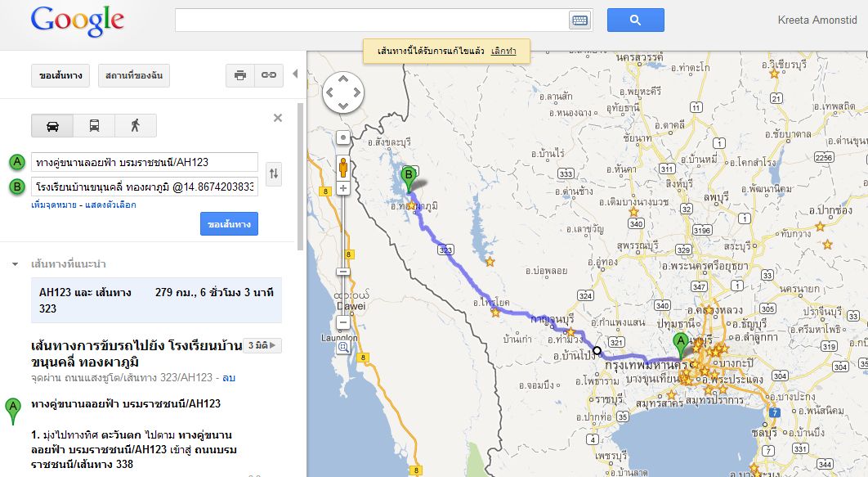
Task: Click the route 323 shield on map
Action: (445, 250)
